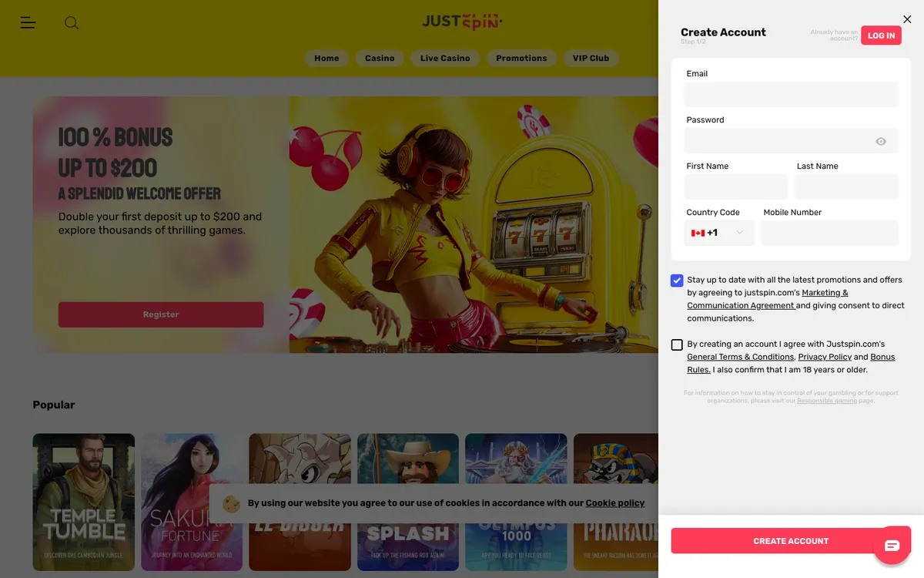This screenshot has width=924, height=578.
Task: Open Marketing & Communication Agreement link
Action: point(768,299)
